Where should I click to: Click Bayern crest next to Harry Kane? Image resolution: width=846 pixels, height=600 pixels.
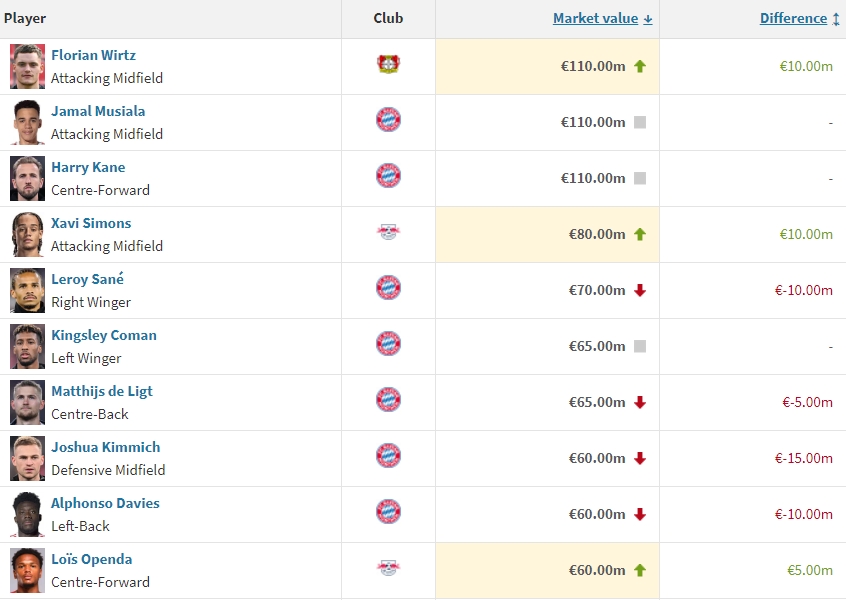tap(388, 177)
